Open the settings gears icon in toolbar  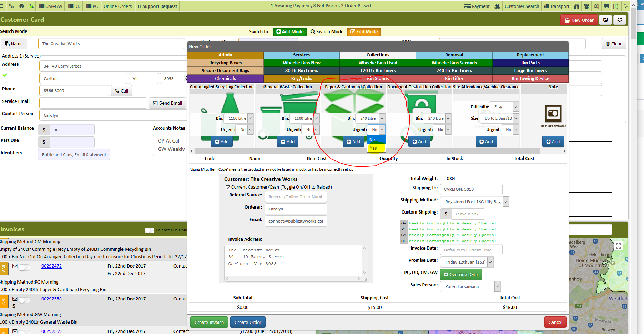coord(597,6)
